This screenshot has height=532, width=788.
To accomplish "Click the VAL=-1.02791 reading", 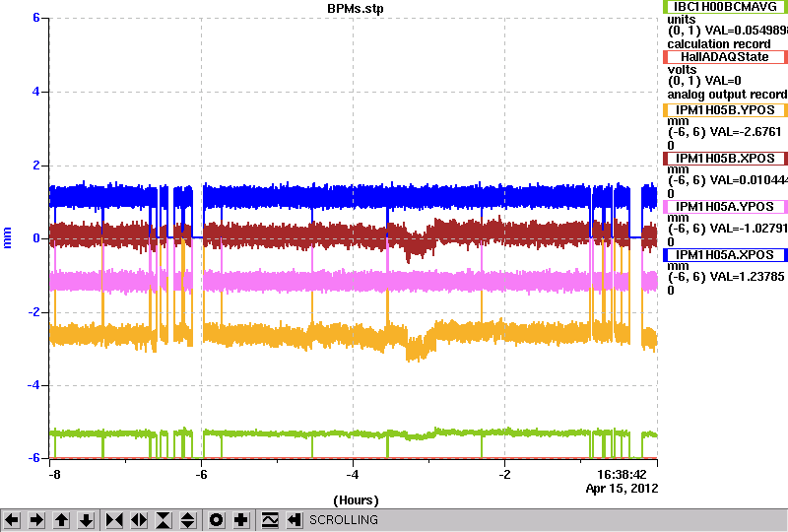I will click(x=749, y=229).
